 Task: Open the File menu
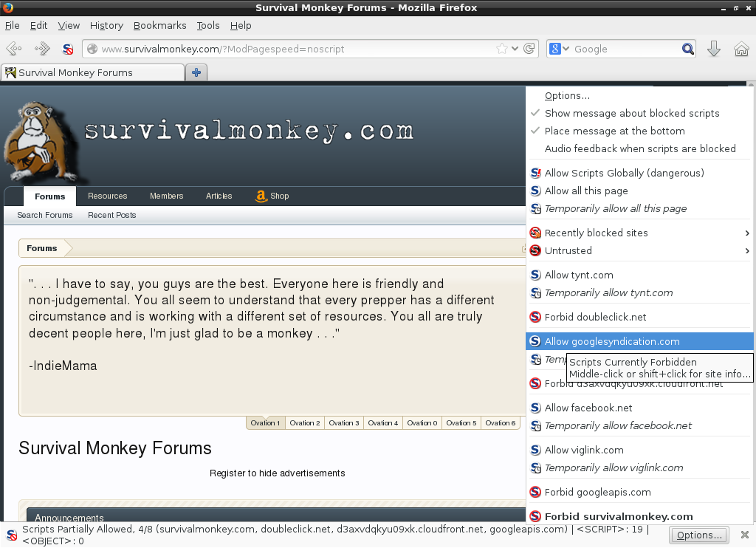coord(12,26)
